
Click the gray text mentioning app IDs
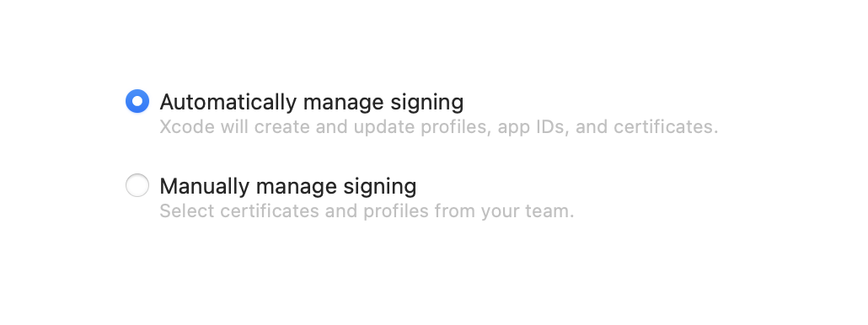click(439, 127)
